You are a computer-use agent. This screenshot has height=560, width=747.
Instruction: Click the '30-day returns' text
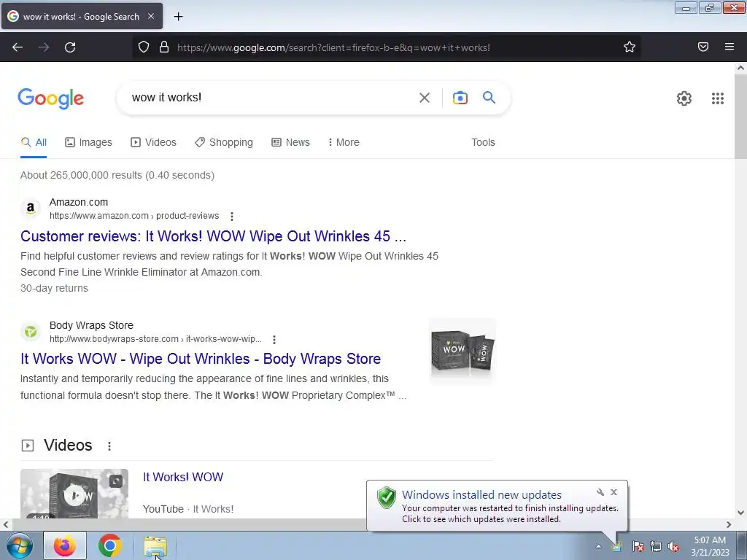(54, 288)
